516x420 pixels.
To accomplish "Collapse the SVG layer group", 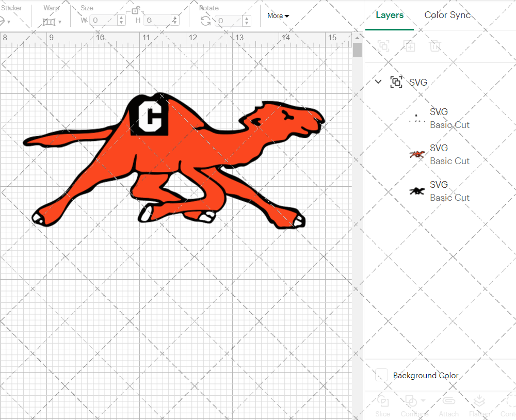I will 378,82.
